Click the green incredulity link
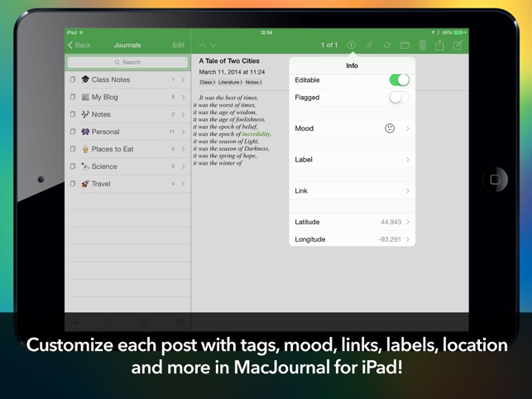This screenshot has width=532, height=399. point(256,134)
